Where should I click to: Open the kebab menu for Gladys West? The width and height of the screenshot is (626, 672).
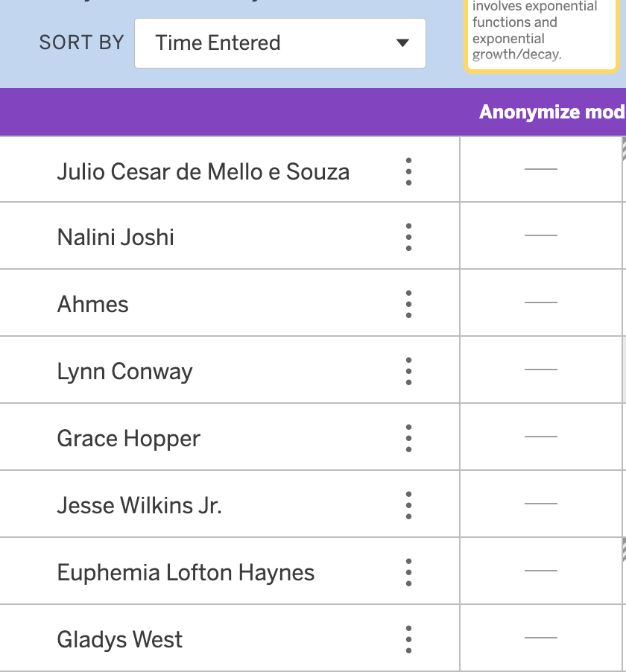[x=408, y=639]
